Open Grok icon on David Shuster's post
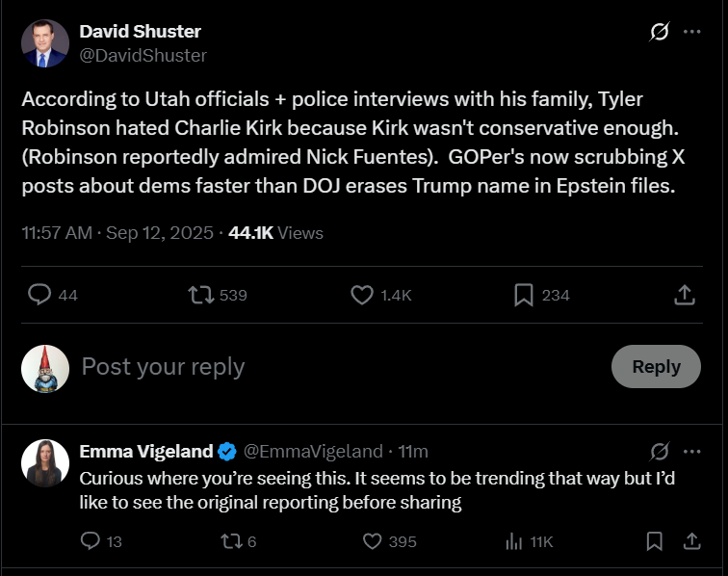This screenshot has width=728, height=576. click(x=660, y=32)
